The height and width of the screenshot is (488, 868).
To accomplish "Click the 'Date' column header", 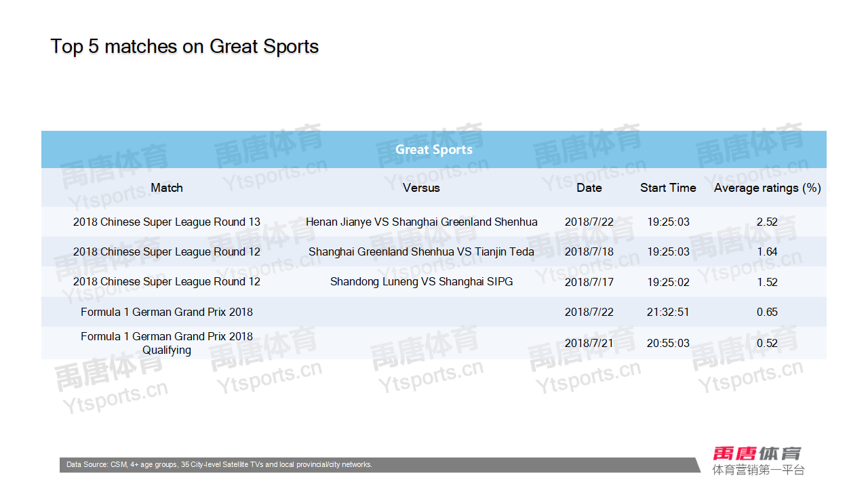I will [589, 188].
